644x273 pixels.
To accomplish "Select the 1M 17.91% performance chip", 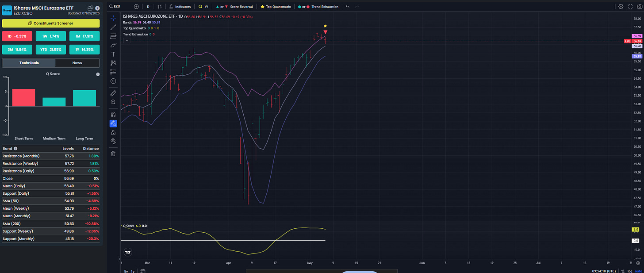I will (84, 36).
